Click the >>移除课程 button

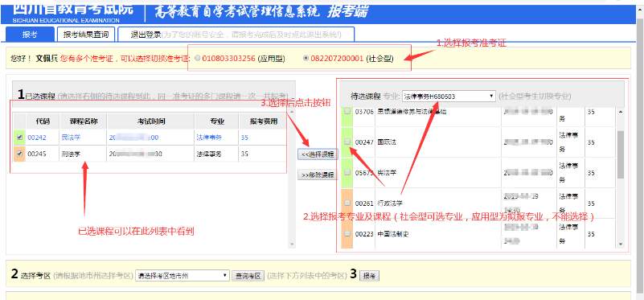(318, 175)
